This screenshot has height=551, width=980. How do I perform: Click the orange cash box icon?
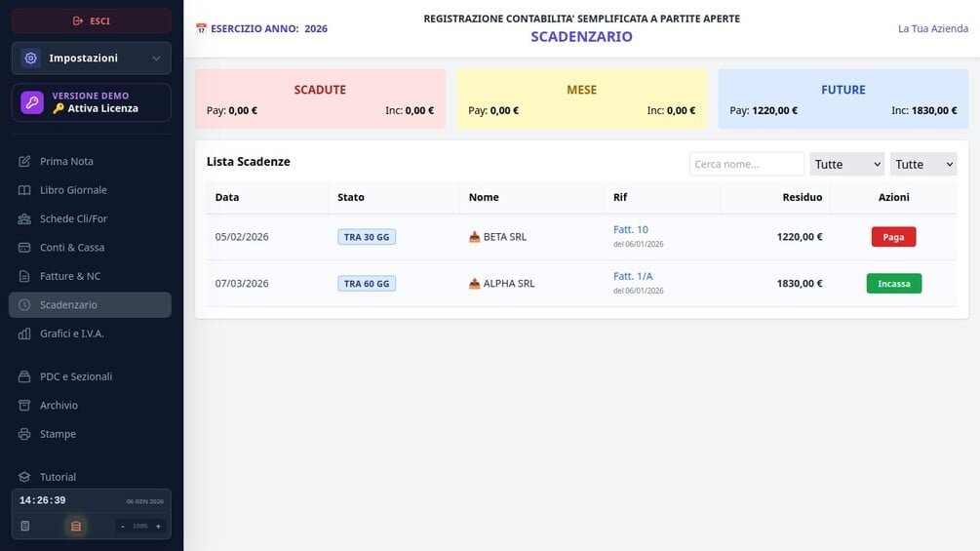click(76, 526)
